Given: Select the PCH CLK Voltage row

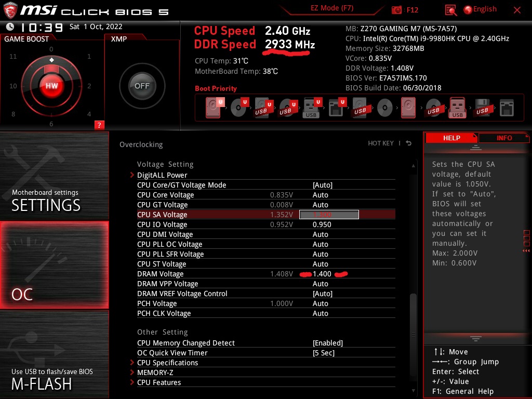Looking at the screenshot, I should tap(266, 313).
